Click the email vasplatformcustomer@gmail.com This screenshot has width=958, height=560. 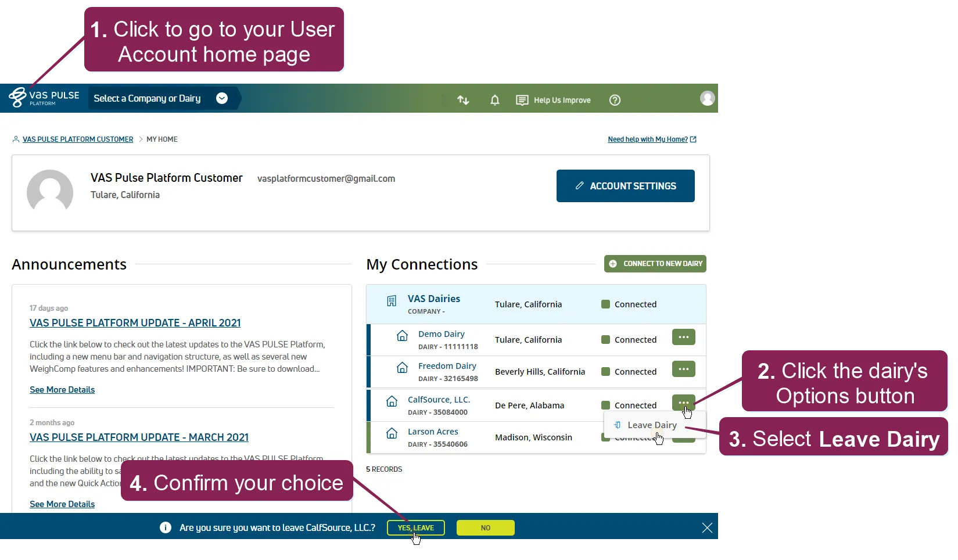coord(326,179)
